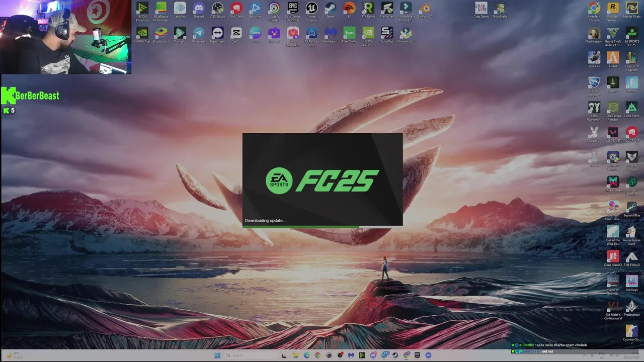
Task: Launch BlueStacks Multi-Instance Manager shortcut
Action: pos(161,12)
